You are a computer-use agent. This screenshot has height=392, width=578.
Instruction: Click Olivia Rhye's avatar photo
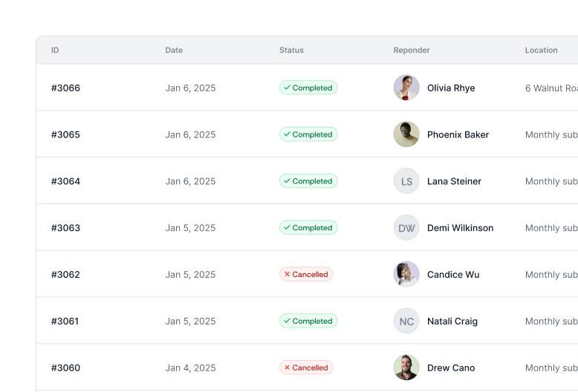406,88
